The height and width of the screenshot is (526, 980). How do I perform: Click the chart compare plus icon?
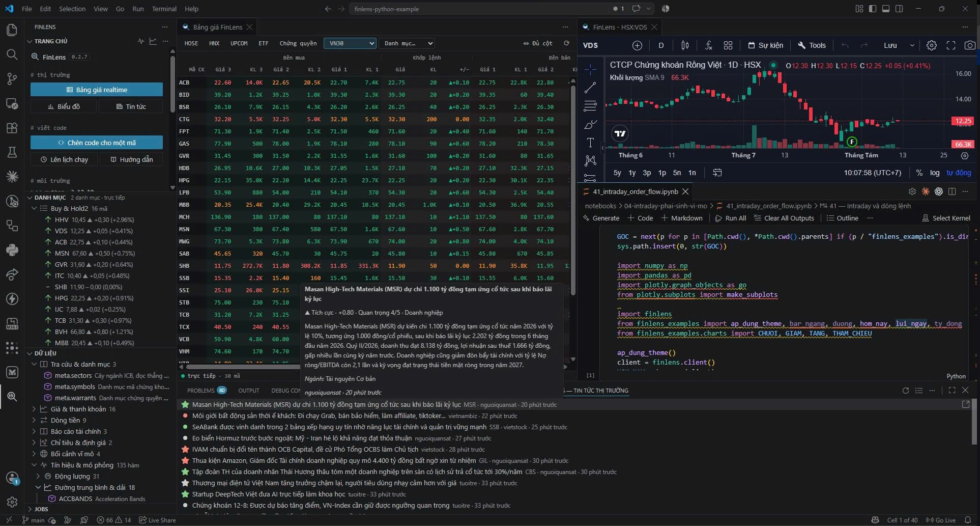point(637,45)
